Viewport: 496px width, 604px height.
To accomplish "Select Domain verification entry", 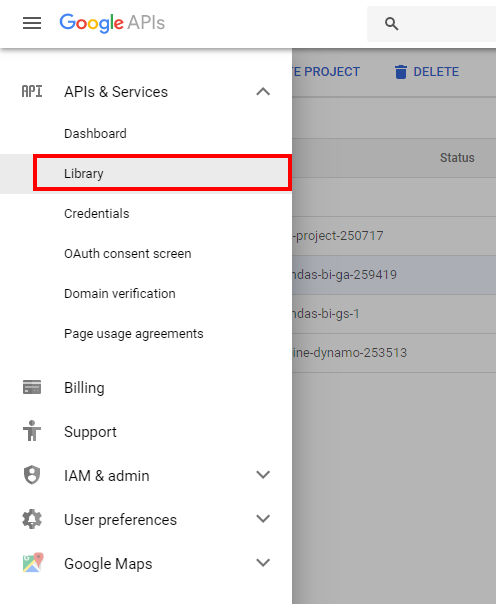I will click(x=120, y=294).
